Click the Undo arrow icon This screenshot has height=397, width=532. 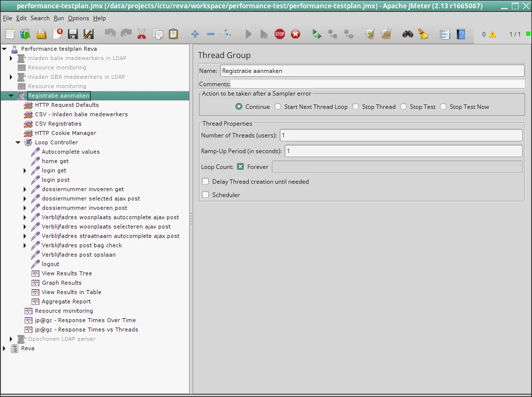click(x=110, y=33)
